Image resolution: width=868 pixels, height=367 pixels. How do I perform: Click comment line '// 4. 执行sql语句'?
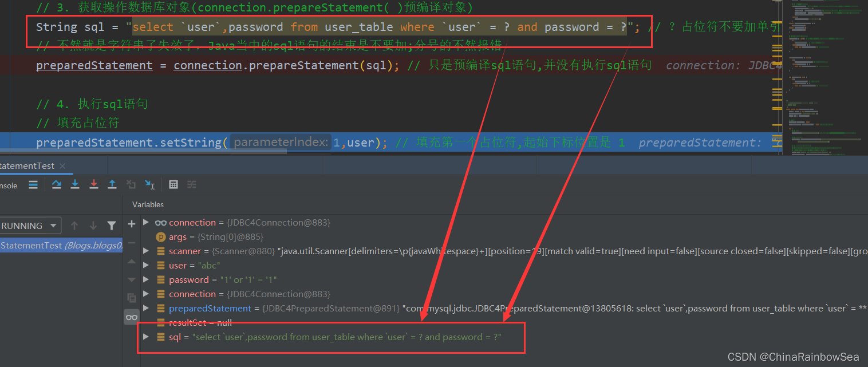(92, 104)
